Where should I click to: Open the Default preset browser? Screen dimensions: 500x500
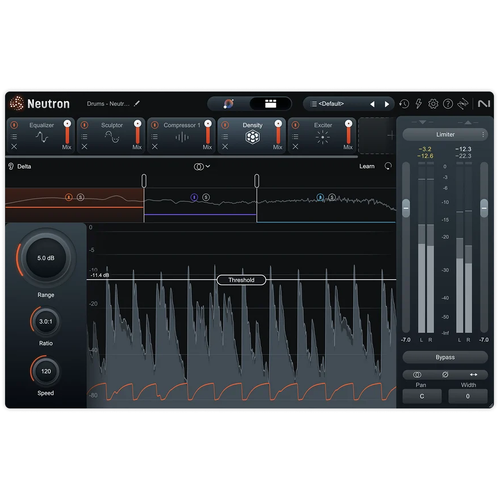(330, 104)
